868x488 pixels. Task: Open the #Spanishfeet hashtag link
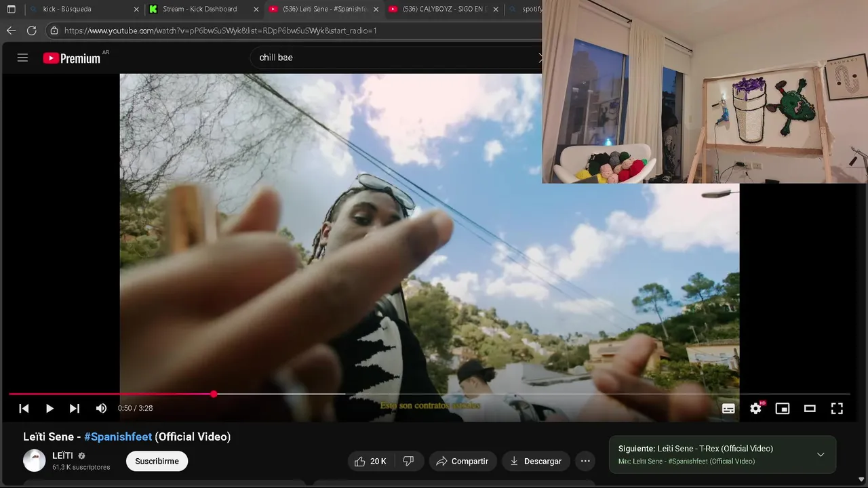(118, 436)
